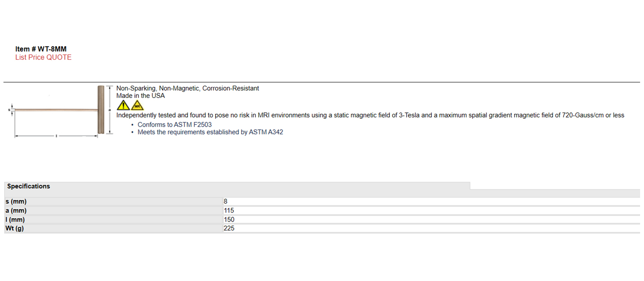This screenshot has height=281, width=644.
Task: Click the yellow warning triangle icon
Action: (124, 105)
